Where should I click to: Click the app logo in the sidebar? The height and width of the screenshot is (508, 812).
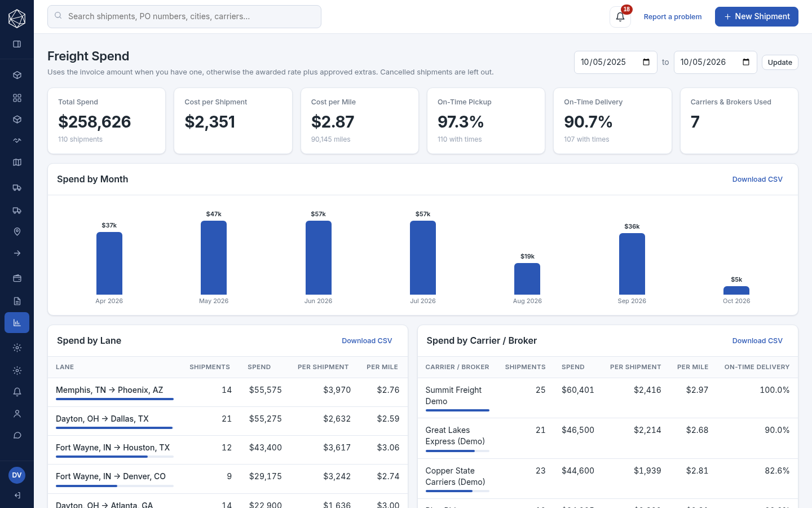[x=17, y=19]
